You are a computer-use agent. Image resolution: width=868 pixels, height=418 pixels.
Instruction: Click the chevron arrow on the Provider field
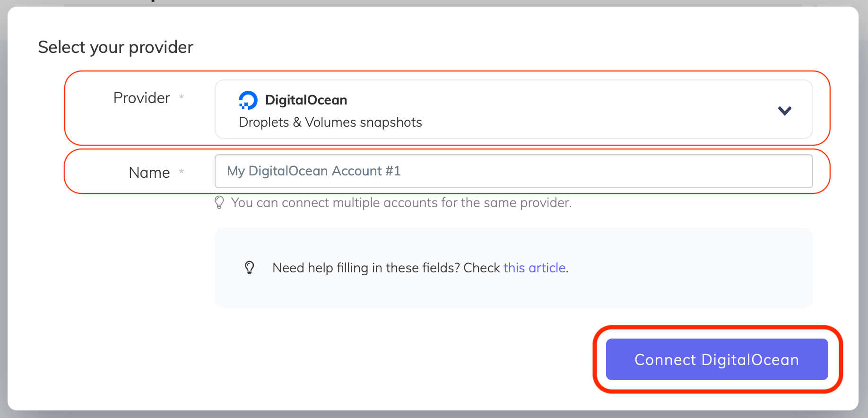click(785, 110)
